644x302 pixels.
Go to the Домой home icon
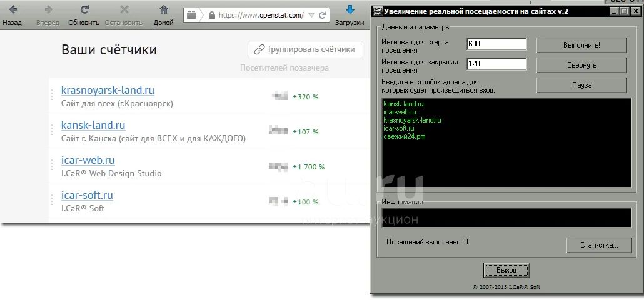(164, 9)
